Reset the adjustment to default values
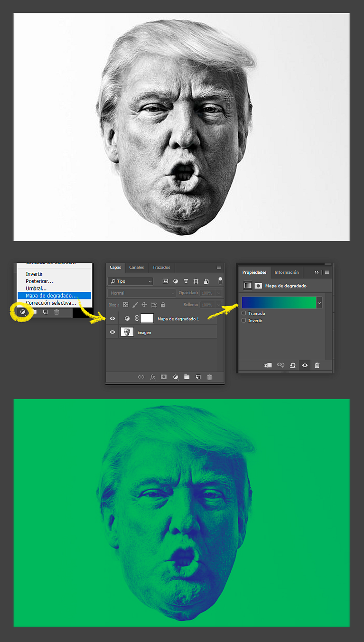 [x=293, y=365]
